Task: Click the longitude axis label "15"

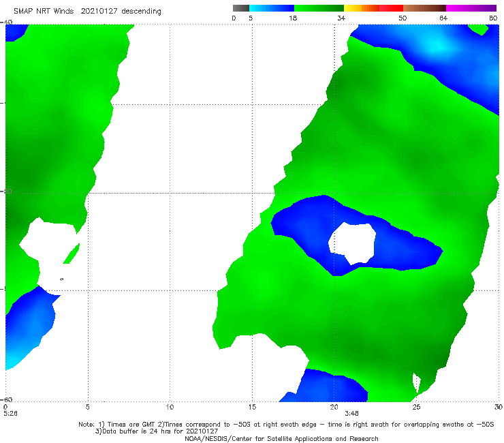Action: [252, 407]
